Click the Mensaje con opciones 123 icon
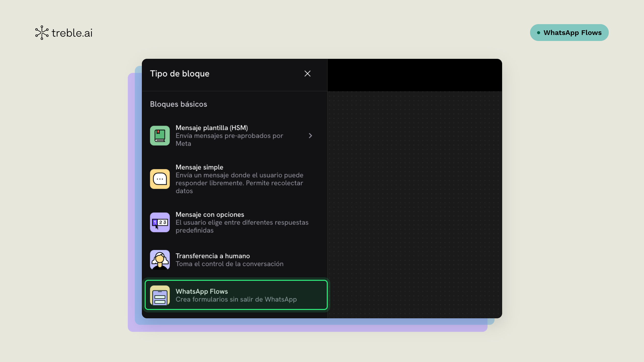 click(x=160, y=222)
